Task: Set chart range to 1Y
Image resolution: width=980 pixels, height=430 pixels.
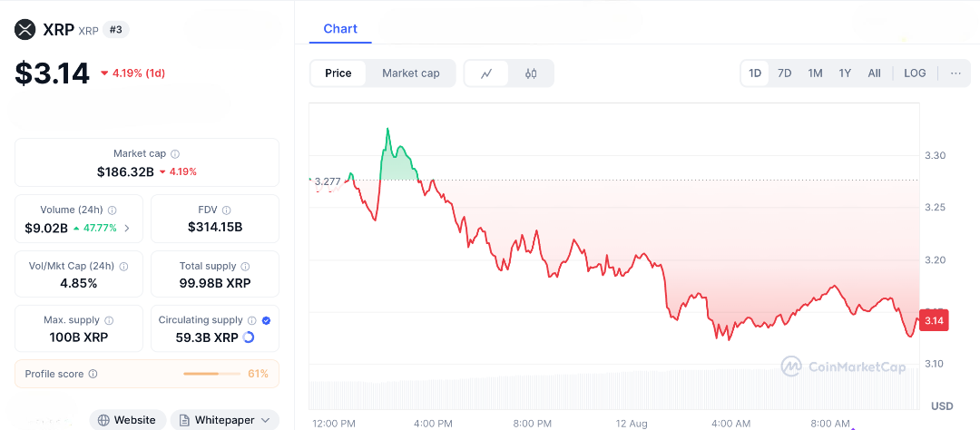Action: click(x=845, y=73)
